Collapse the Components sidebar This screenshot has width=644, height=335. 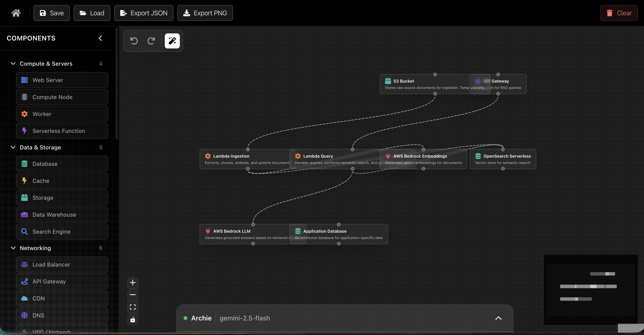[x=101, y=38]
